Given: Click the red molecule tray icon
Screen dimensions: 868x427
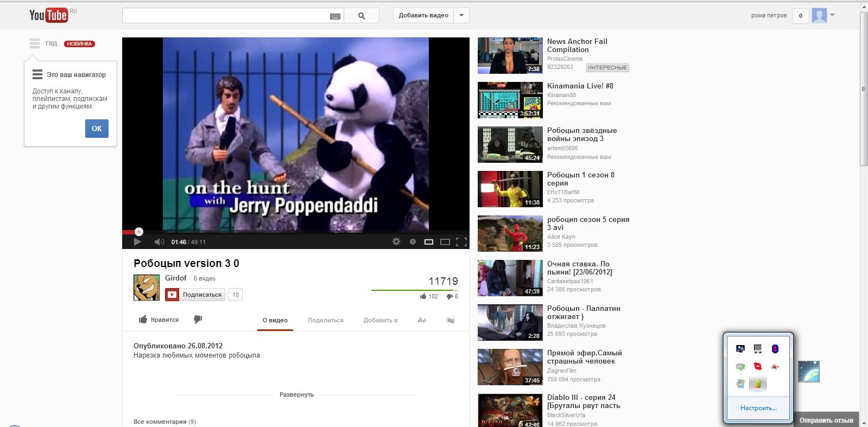Looking at the screenshot, I should [775, 366].
